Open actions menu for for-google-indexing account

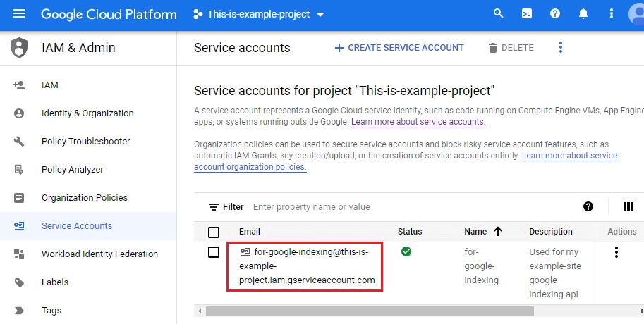click(616, 252)
